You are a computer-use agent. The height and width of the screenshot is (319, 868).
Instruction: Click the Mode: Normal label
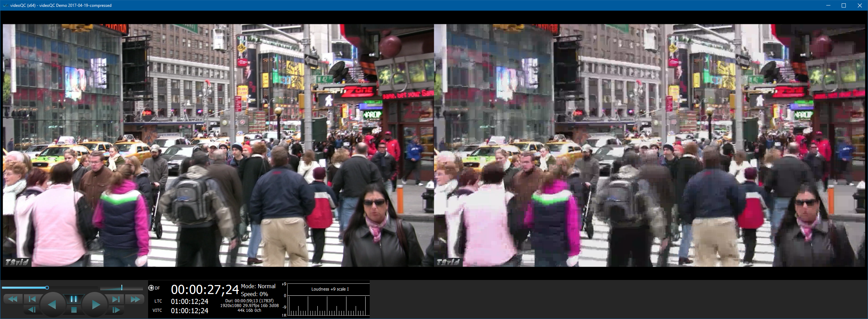pos(258,286)
